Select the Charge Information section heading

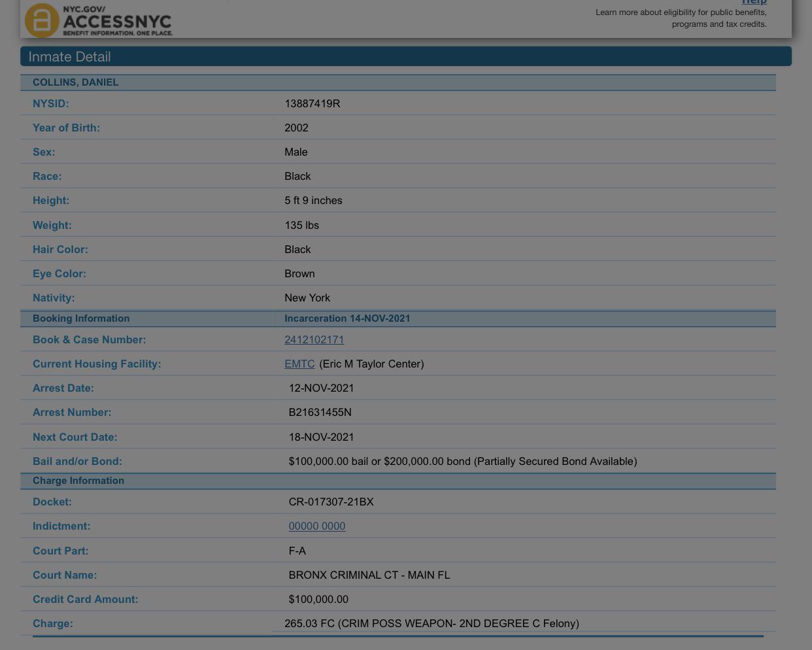(x=78, y=481)
